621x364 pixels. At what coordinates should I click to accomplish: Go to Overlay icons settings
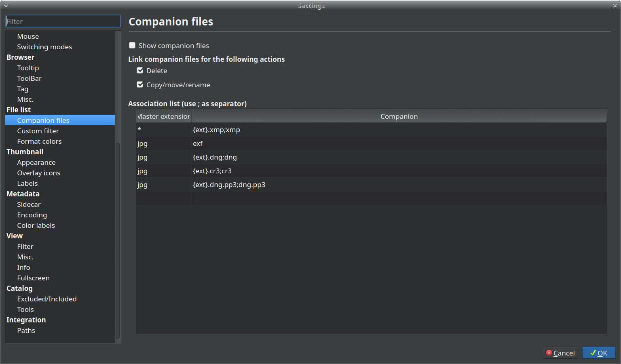[x=38, y=173]
